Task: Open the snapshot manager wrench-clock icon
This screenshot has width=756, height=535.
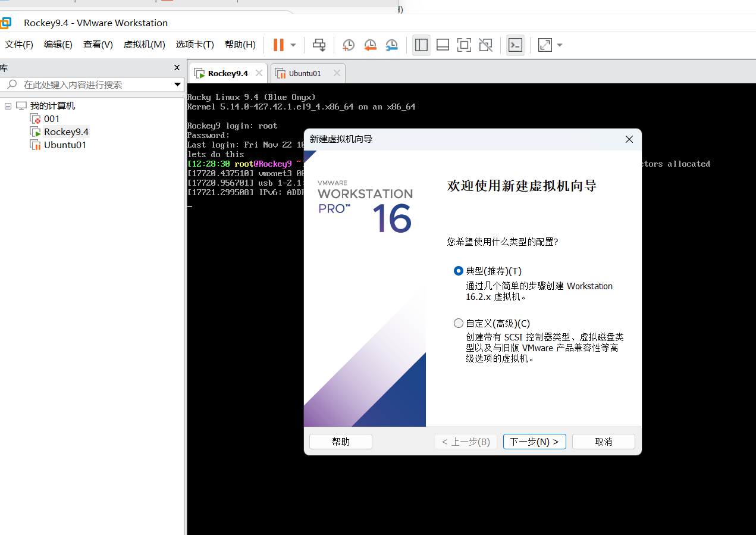Action: point(391,45)
